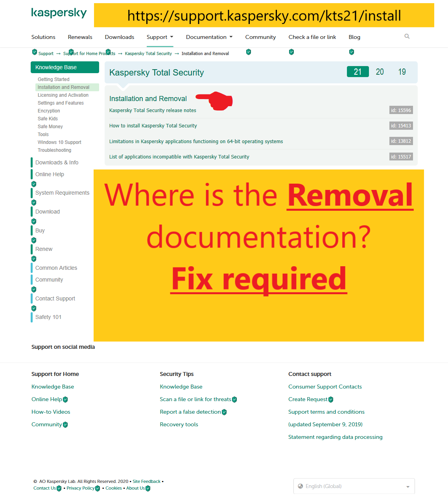Image resolution: width=448 pixels, height=501 pixels.
Task: Open Solutions in the top navigation
Action: coord(43,37)
